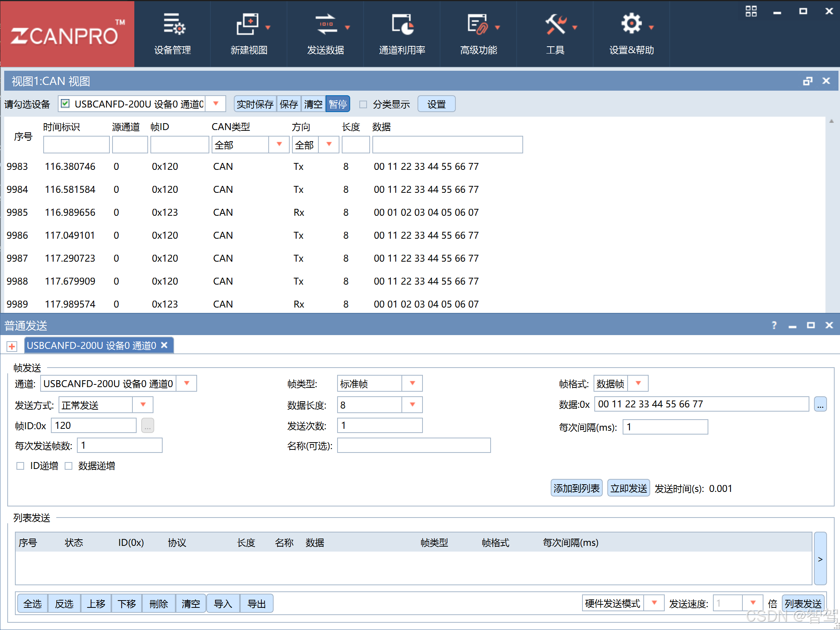Select the USBCANFD-200U 设备0 通道0 tab

click(x=92, y=346)
